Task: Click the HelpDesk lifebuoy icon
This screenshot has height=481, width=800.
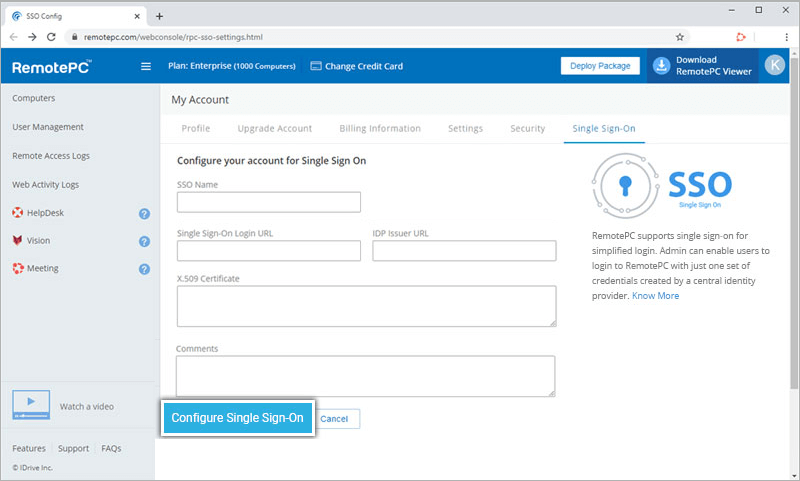Action: tap(18, 213)
